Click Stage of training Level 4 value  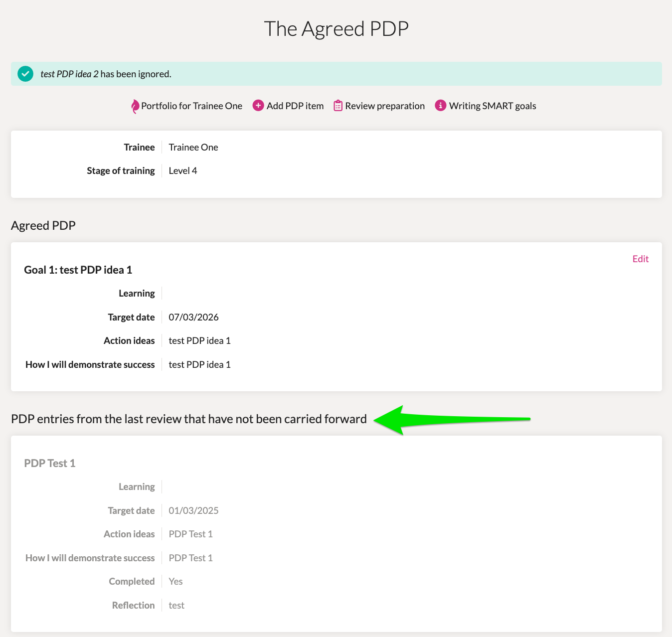(x=183, y=170)
